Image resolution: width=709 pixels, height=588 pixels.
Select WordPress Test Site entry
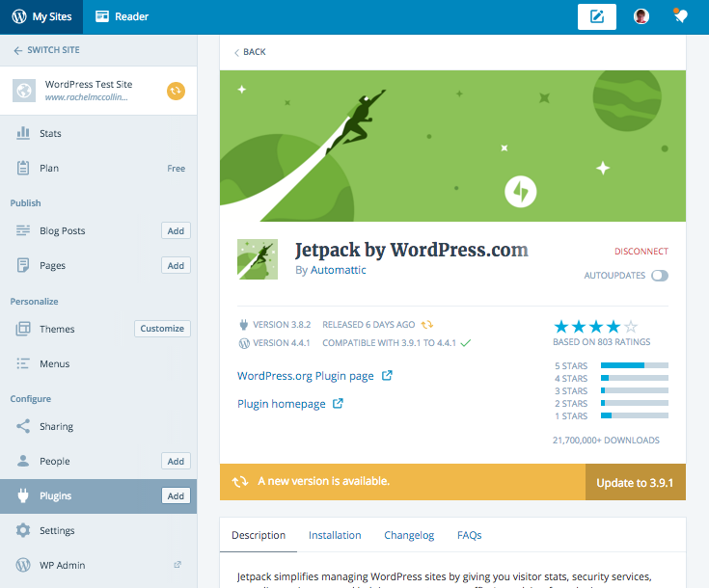pos(98,91)
